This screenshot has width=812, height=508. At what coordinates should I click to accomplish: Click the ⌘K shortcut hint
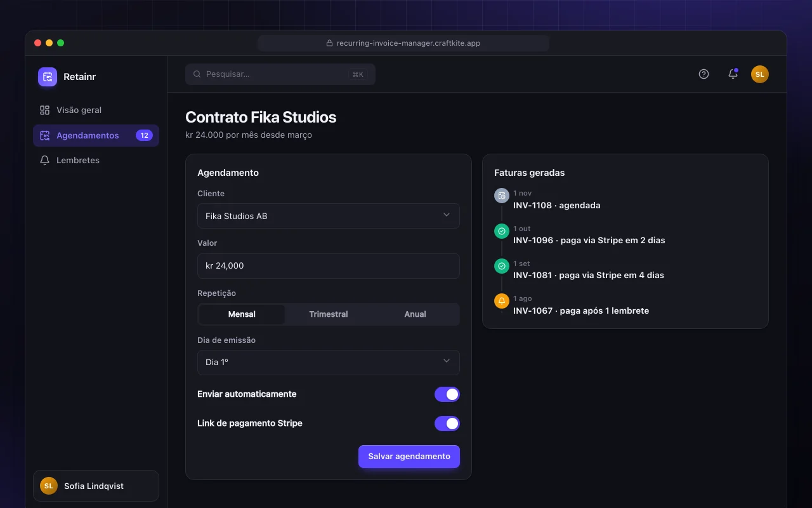click(x=358, y=74)
